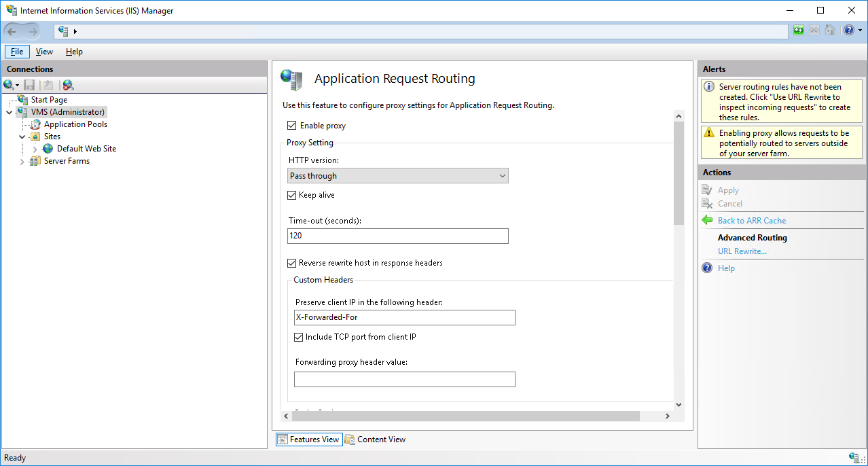Go to the Home icon in top toolbar
868x466 pixels.
[829, 31]
